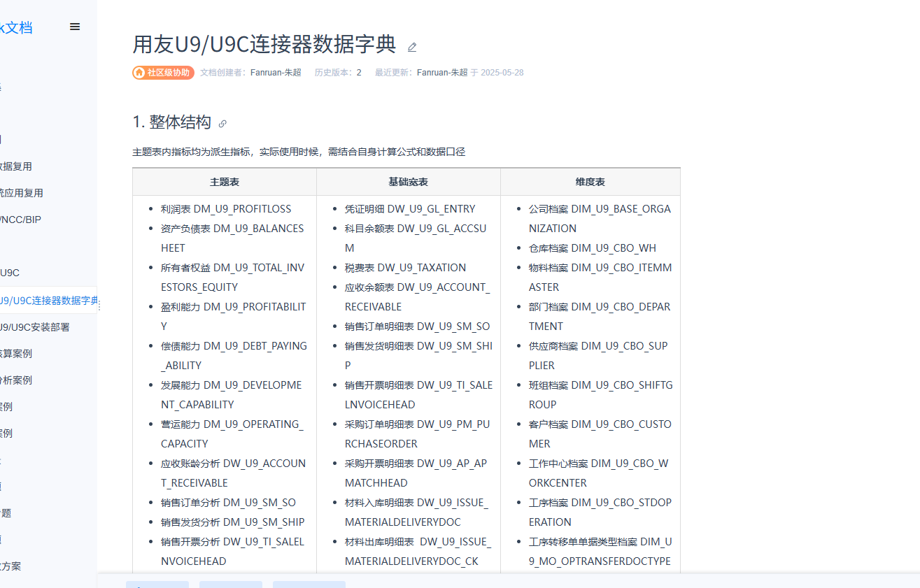Screen dimensions: 920x588
Task: Open the 核算案例 sidebar entry
Action: 15,354
